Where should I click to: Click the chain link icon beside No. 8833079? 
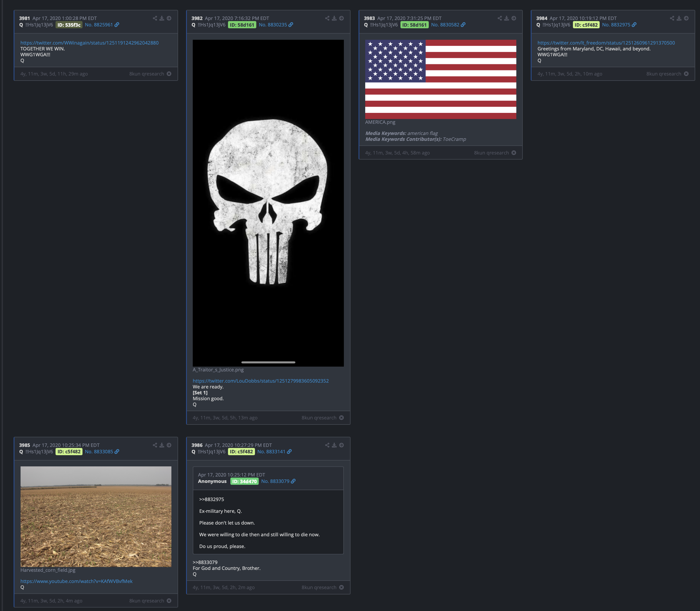click(293, 481)
